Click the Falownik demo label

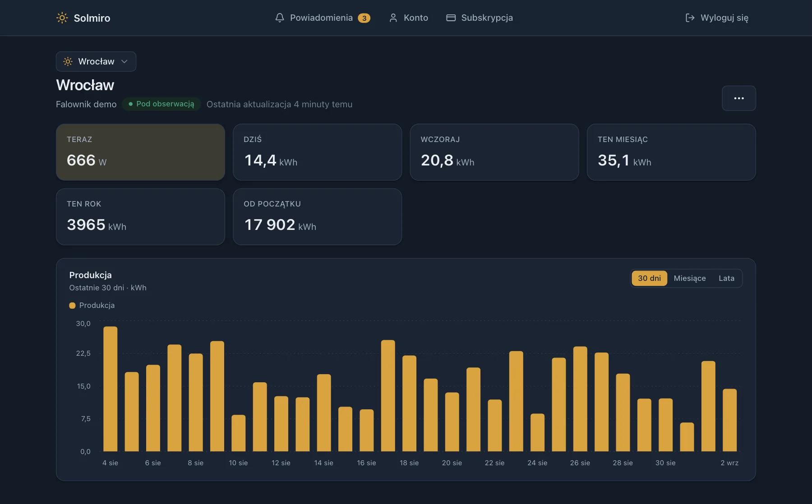pos(86,104)
